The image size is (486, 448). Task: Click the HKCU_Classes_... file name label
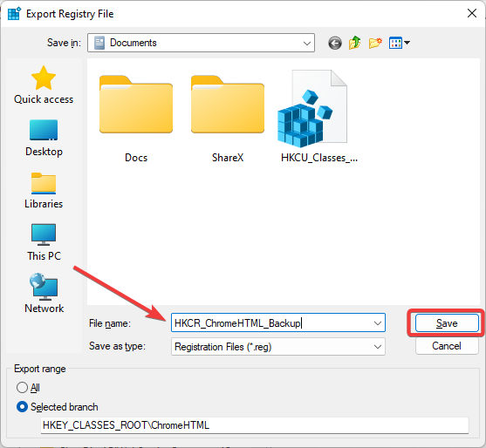(319, 158)
